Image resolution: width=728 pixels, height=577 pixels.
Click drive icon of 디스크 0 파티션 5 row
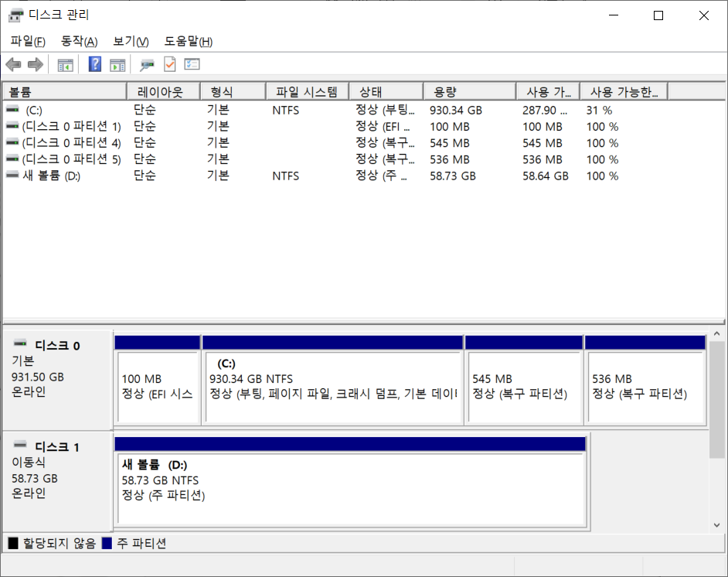pos(12,159)
